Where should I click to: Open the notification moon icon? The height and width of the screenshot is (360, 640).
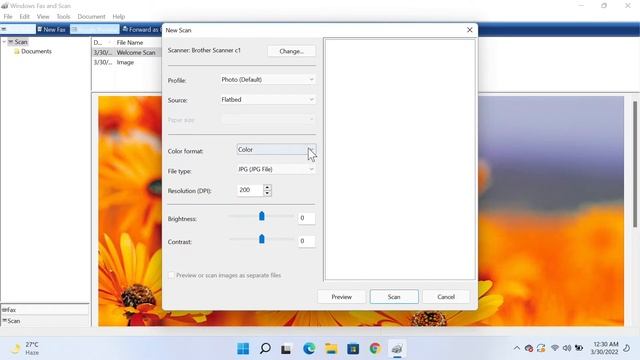(627, 348)
